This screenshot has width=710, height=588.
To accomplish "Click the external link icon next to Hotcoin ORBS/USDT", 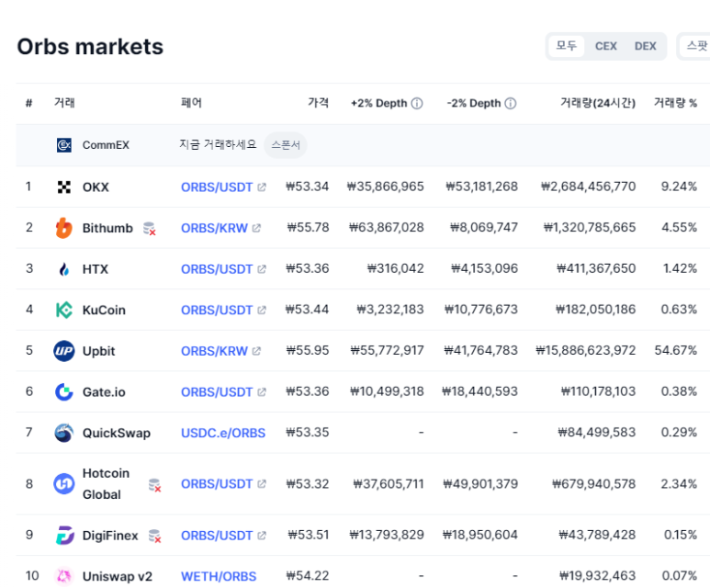I will [x=262, y=484].
